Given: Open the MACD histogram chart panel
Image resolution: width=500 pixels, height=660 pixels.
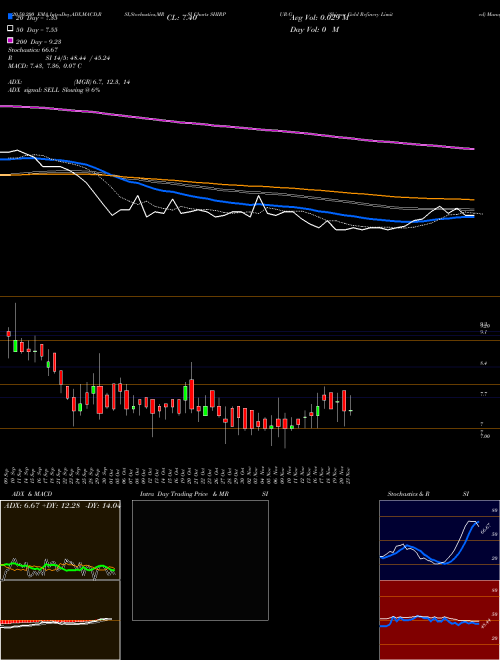Looking at the screenshot, I should pyautogui.click(x=60, y=620).
